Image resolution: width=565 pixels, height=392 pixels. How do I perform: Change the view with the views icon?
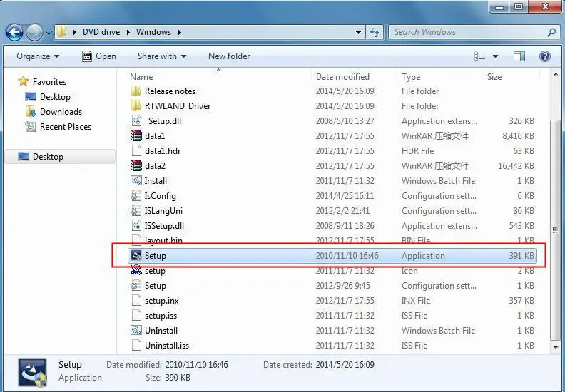point(479,56)
